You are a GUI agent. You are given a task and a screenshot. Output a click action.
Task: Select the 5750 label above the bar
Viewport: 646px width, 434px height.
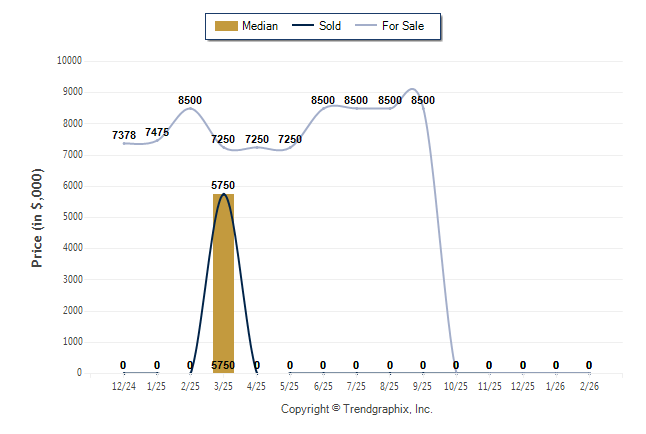tap(223, 185)
